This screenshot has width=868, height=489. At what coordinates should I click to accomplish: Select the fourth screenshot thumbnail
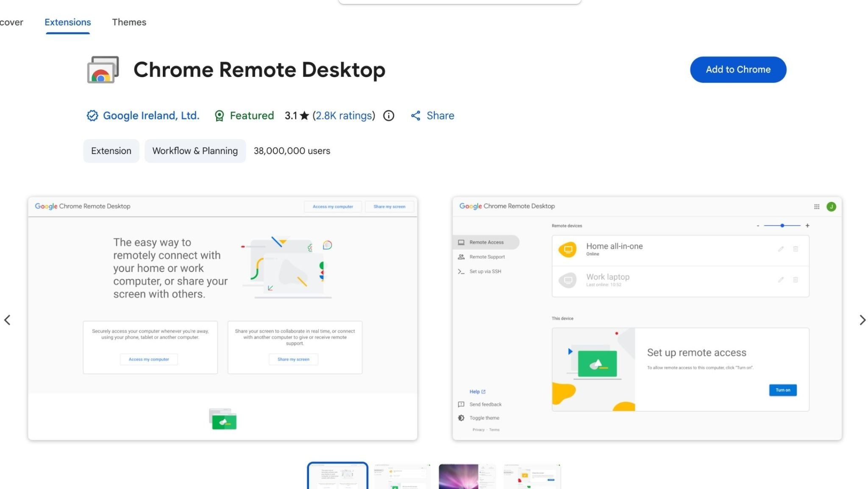coord(532,476)
